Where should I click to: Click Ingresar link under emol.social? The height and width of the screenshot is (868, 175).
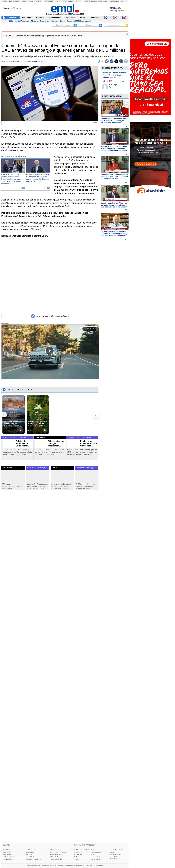click(113, 11)
